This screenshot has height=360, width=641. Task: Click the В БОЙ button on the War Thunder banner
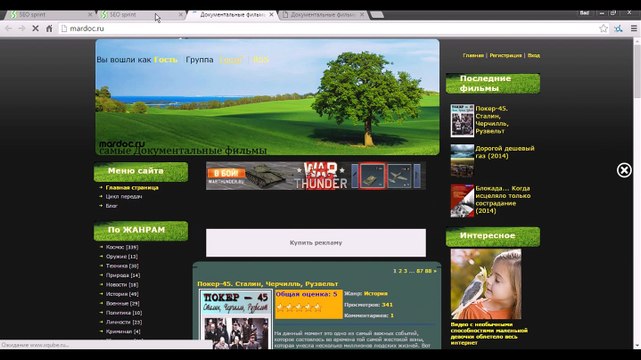click(x=226, y=173)
